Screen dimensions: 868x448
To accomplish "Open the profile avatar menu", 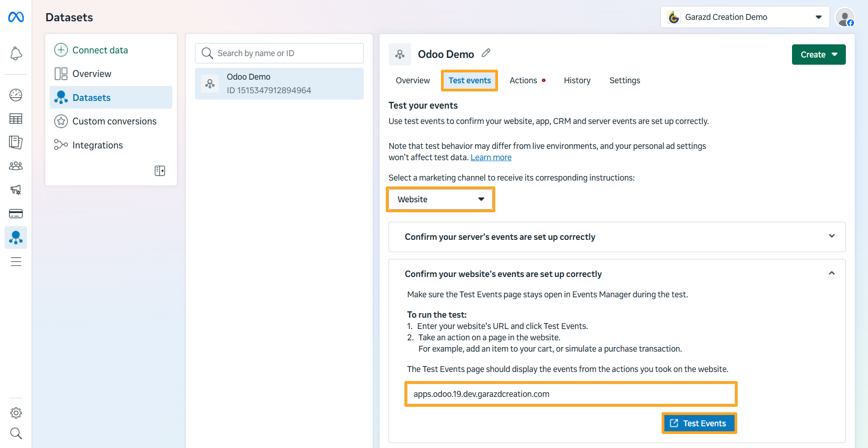I will click(x=844, y=17).
